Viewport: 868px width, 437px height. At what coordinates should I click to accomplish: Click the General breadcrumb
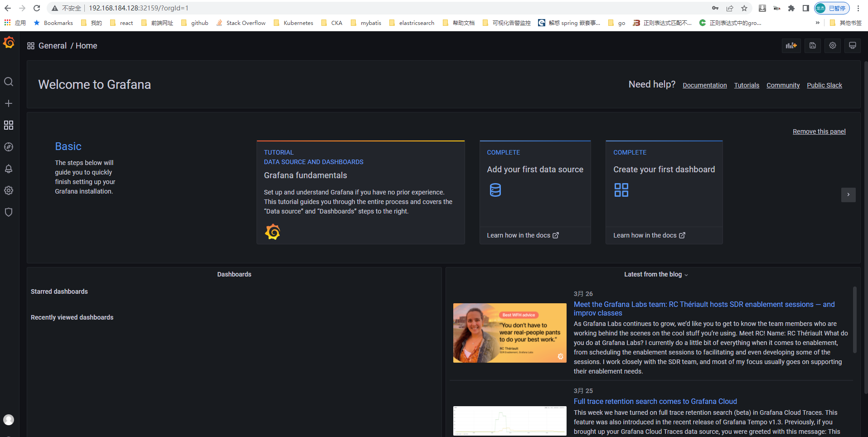coord(53,46)
